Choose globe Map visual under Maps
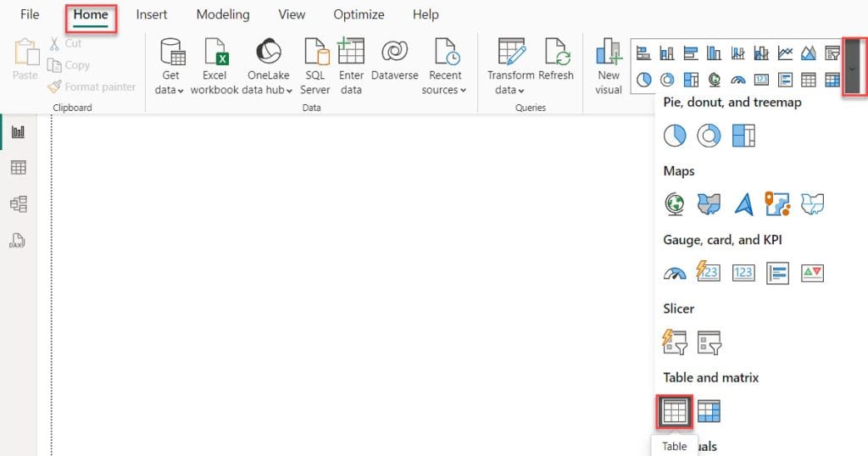This screenshot has width=868, height=456. pos(675,204)
